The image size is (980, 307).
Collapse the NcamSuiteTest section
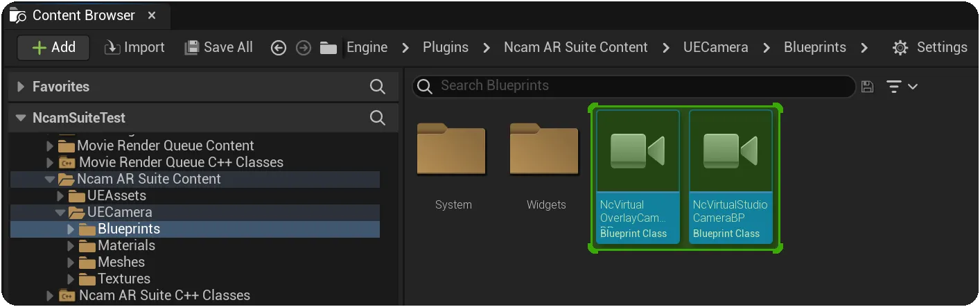tap(21, 118)
